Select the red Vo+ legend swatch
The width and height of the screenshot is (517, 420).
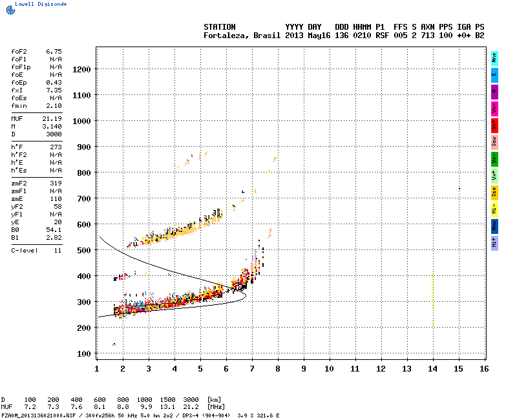coord(494,125)
